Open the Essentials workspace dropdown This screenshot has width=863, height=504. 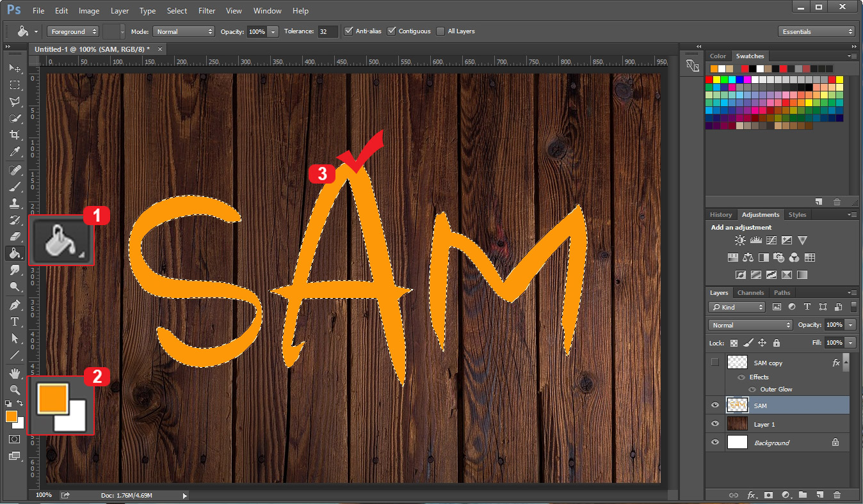(x=817, y=31)
